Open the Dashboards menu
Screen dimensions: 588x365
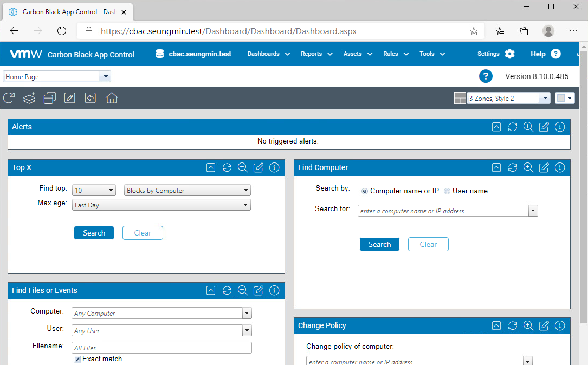(x=268, y=54)
